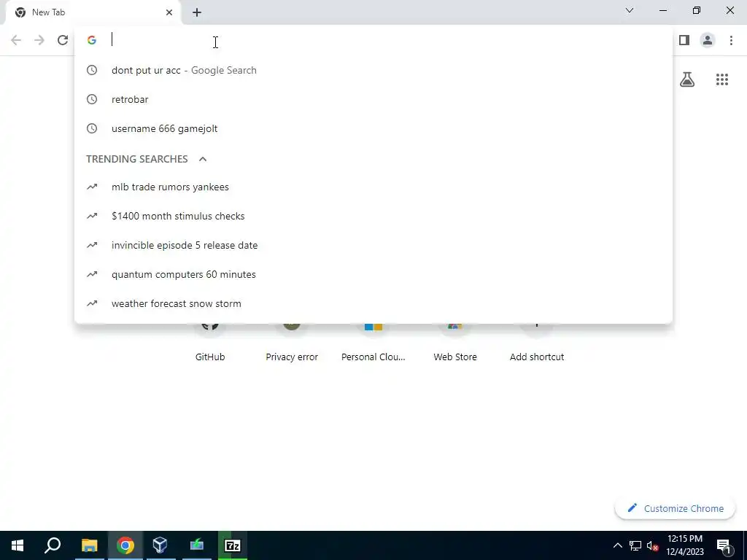Open File Explorer from the taskbar
Screen dimensions: 747x560
tap(89, 545)
